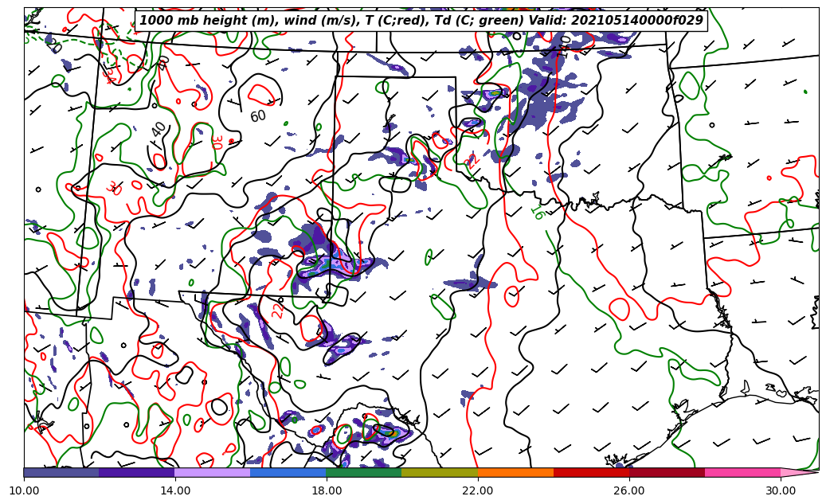Select the blue 16–18 colorbar segment

pyautogui.click(x=288, y=472)
